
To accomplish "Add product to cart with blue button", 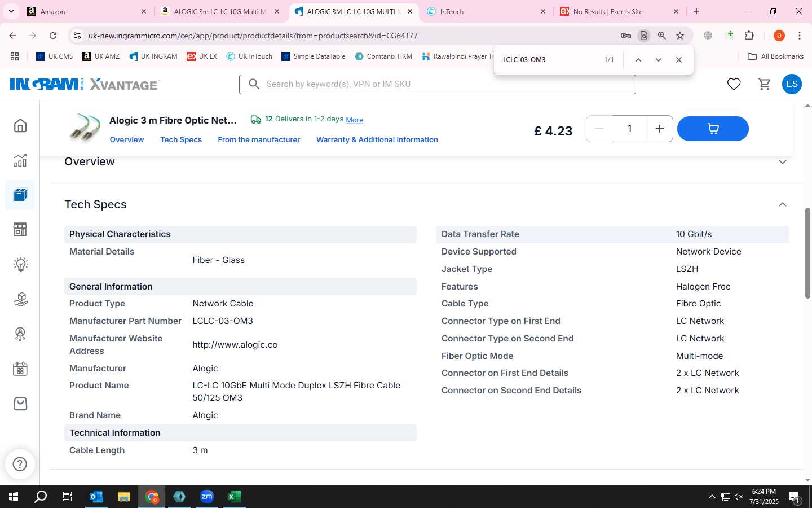I will (713, 129).
